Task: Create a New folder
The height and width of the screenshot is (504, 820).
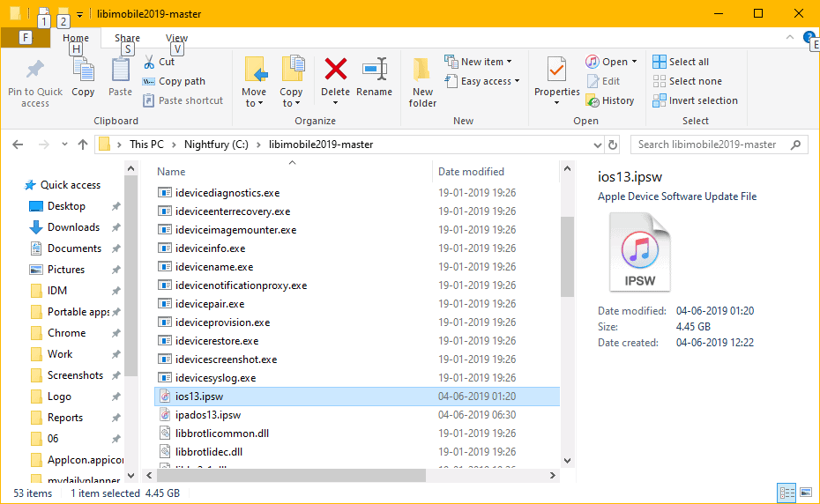Action: 422,82
